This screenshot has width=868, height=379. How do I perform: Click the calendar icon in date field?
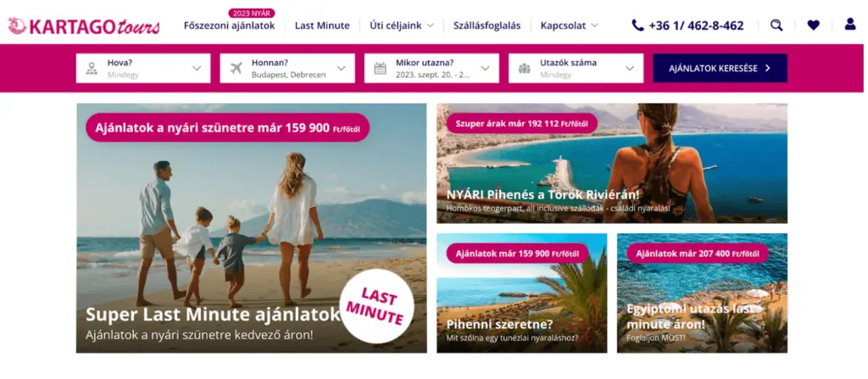(381, 69)
